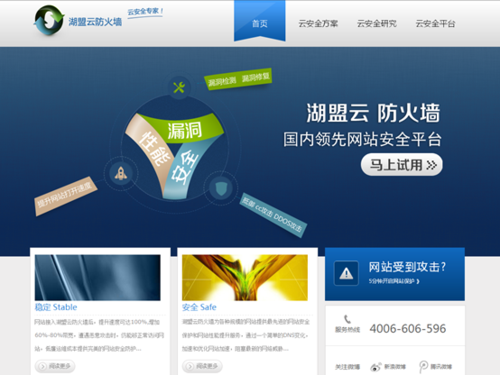Click the wrench tools circle icon
500x375 pixels.
pos(179,87)
